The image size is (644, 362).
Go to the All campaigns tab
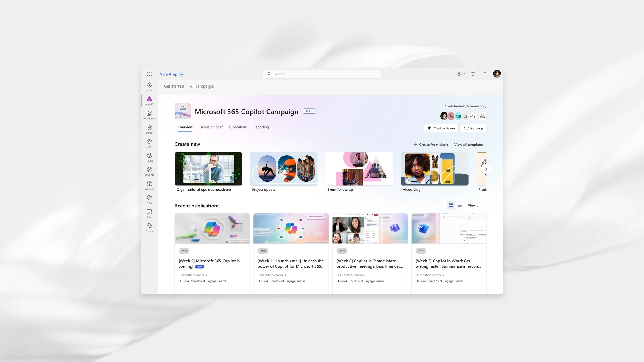coord(202,86)
